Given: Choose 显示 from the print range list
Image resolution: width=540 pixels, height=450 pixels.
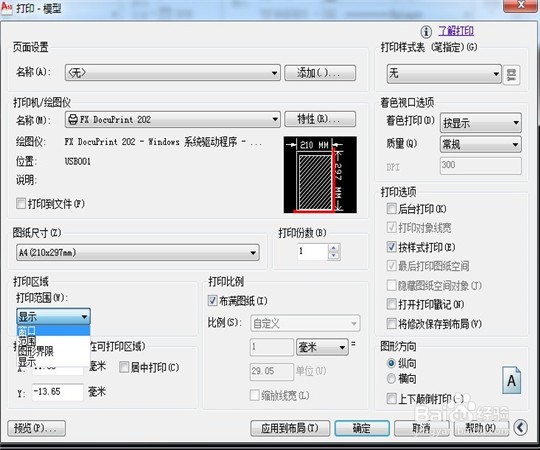Looking at the screenshot, I should pos(53,362).
